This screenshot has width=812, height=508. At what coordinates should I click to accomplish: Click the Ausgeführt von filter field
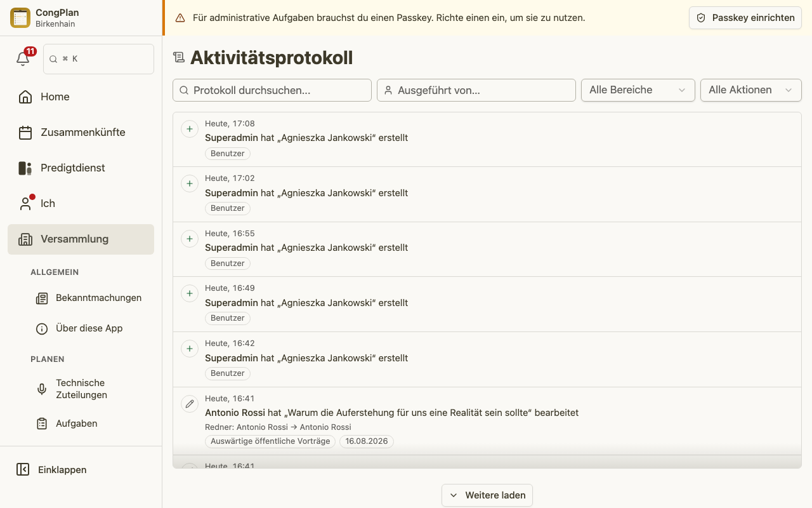476,90
